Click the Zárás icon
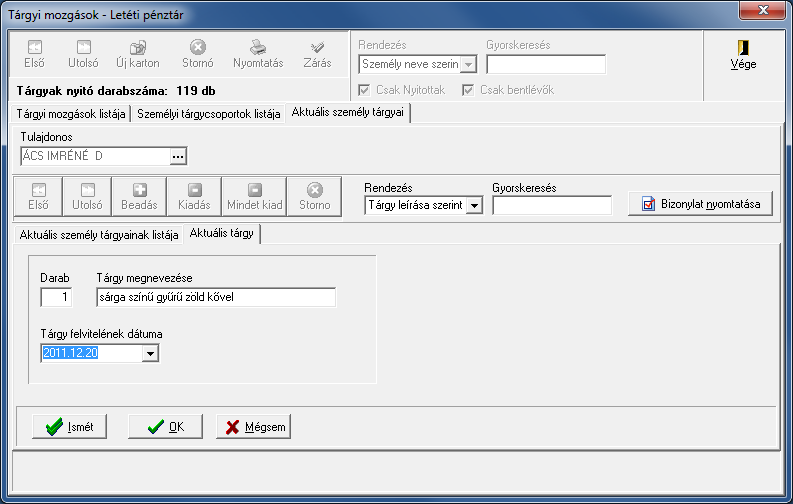793x504 pixels. point(317,47)
